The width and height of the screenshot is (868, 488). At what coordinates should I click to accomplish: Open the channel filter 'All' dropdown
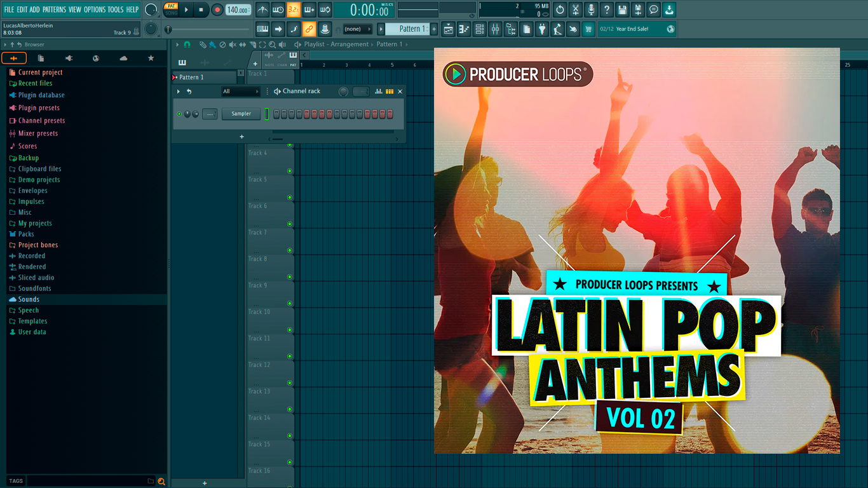pyautogui.click(x=241, y=91)
